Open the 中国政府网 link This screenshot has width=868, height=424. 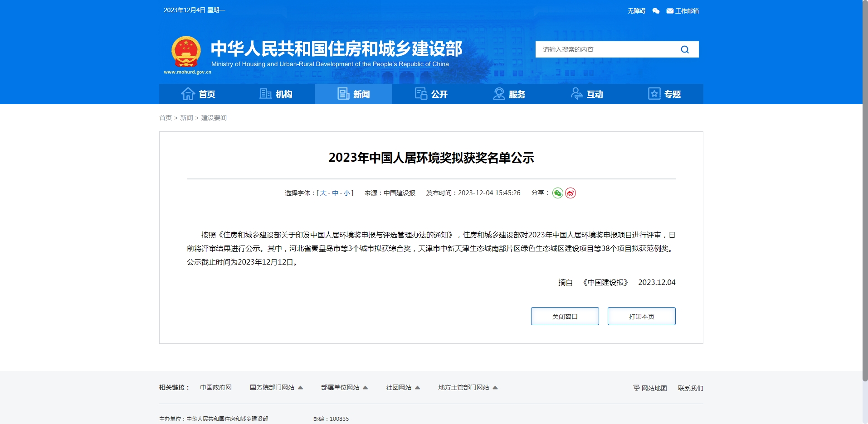(216, 387)
